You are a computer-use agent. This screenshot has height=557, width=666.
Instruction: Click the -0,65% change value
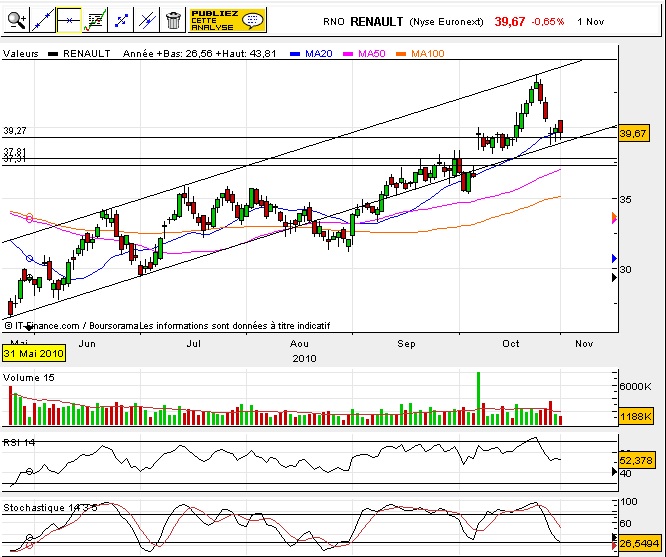[x=547, y=22]
